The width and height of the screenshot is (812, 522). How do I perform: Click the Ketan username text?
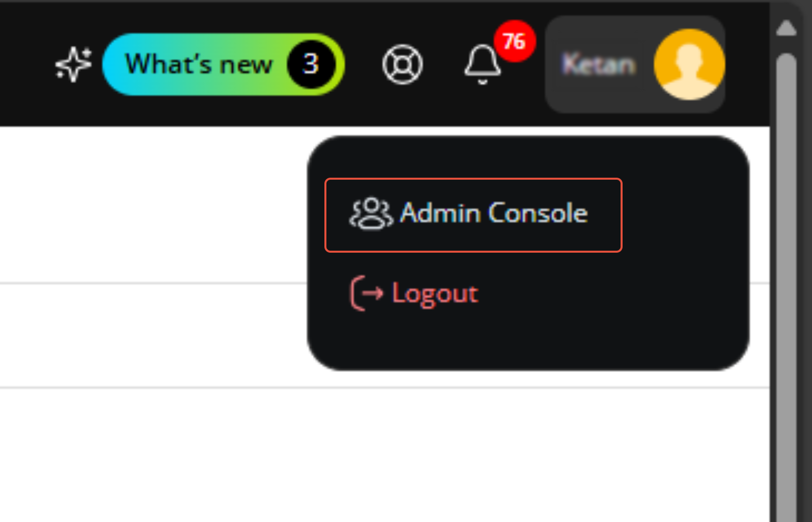point(598,64)
